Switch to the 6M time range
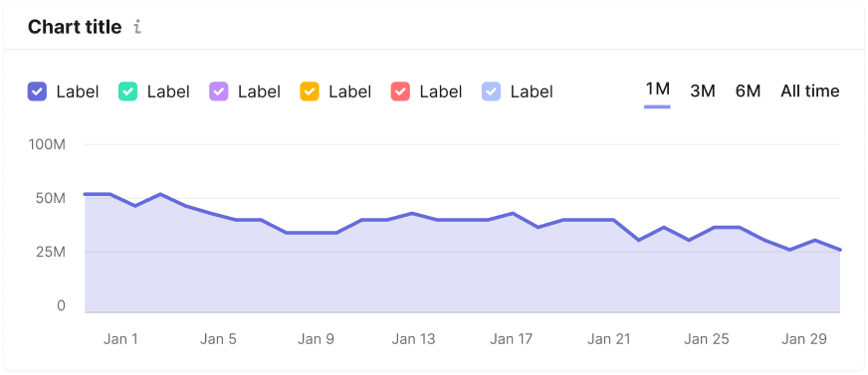 [748, 91]
